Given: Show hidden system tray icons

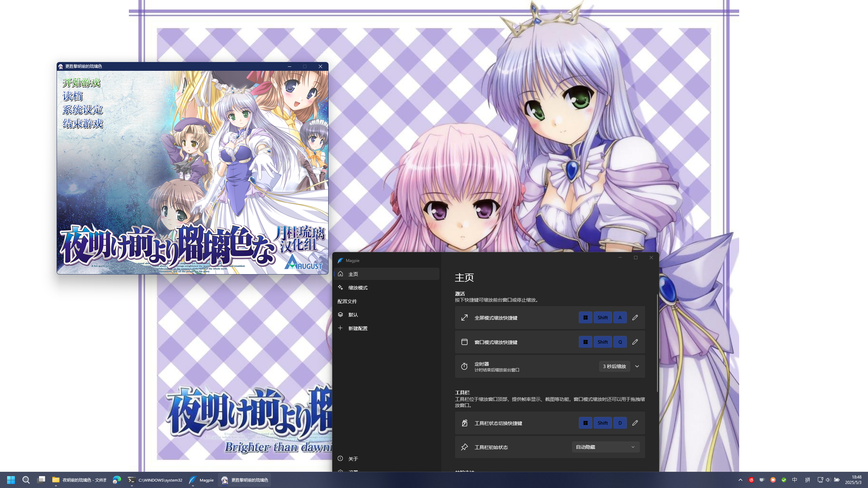Looking at the screenshot, I should coord(741,480).
